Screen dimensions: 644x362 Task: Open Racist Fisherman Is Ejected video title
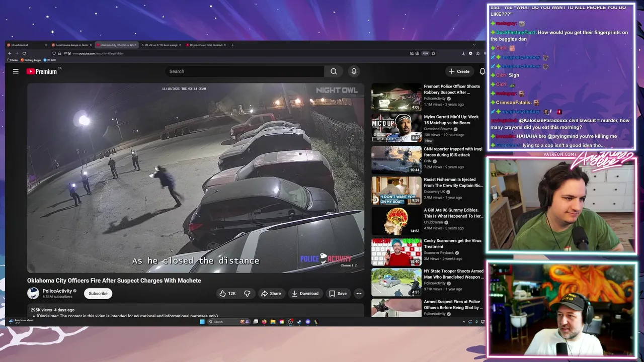pyautogui.click(x=453, y=183)
